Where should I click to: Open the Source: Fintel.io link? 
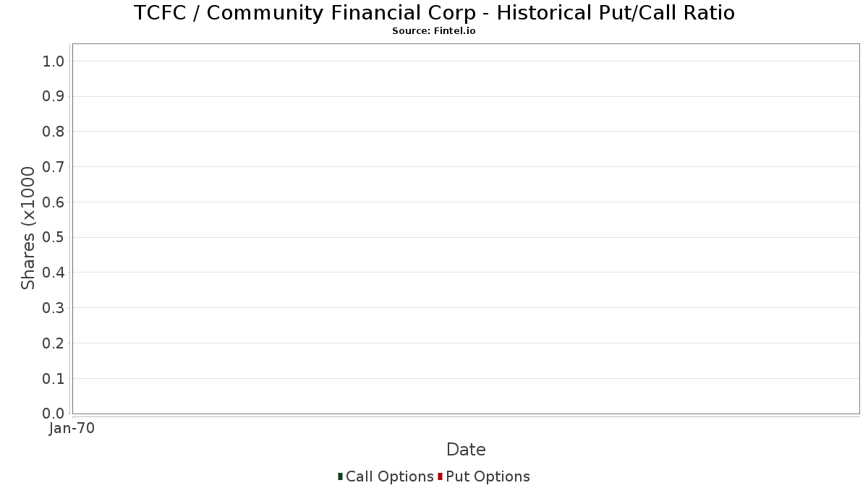point(434,31)
